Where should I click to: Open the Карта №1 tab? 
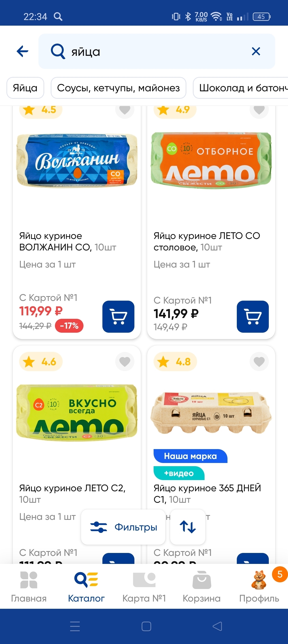click(144, 586)
